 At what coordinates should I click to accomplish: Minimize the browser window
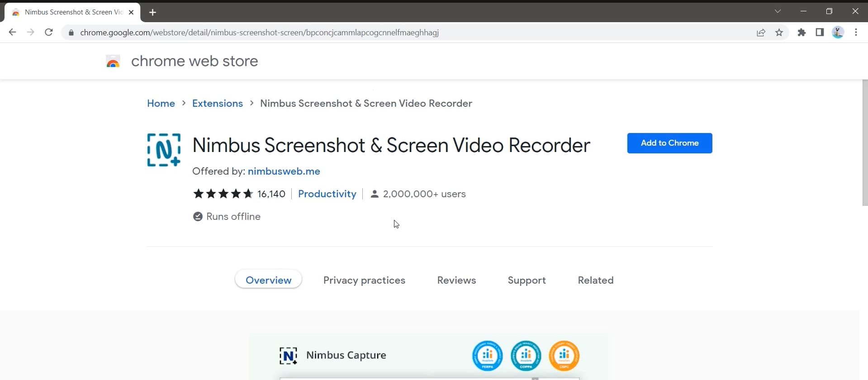tap(803, 11)
